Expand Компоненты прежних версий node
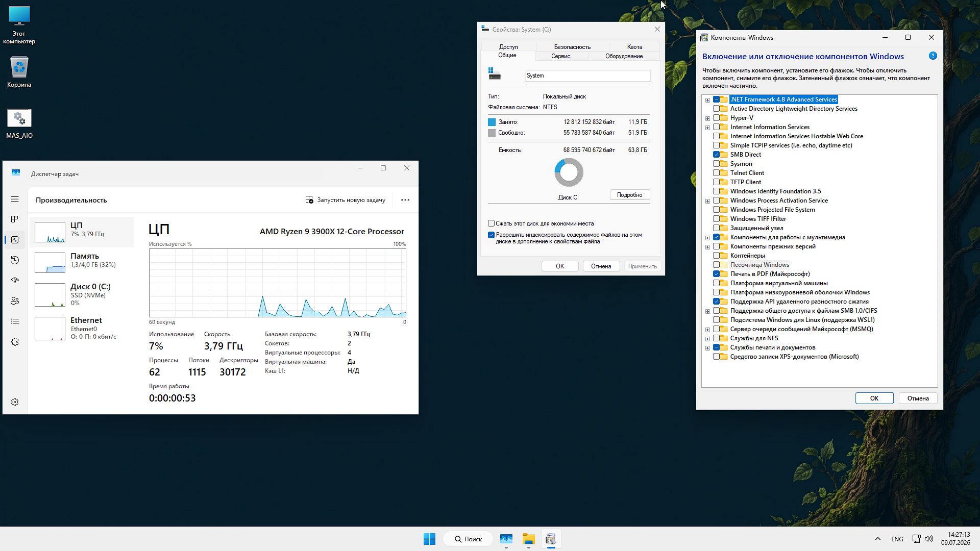This screenshot has width=980, height=551. point(707,247)
